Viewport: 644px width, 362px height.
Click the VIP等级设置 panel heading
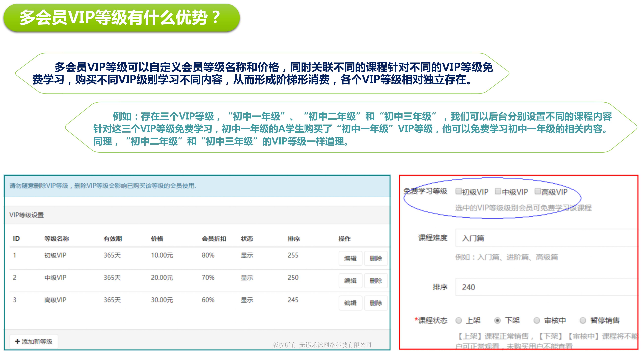(27, 215)
